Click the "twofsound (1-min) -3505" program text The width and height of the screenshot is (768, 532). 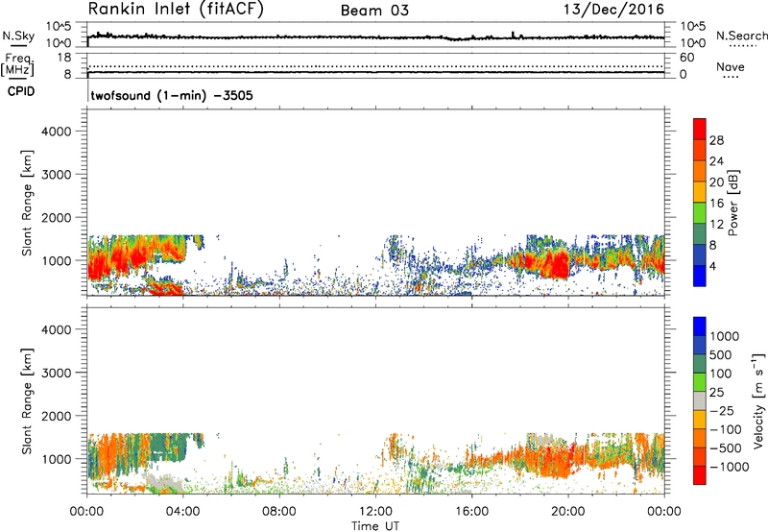click(172, 95)
